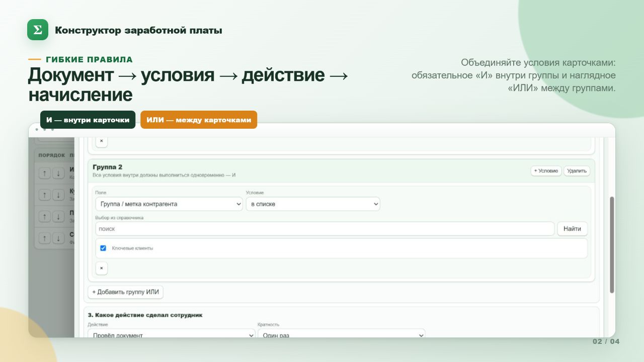Click the '+ Условие' button in Группа 2

click(x=546, y=171)
